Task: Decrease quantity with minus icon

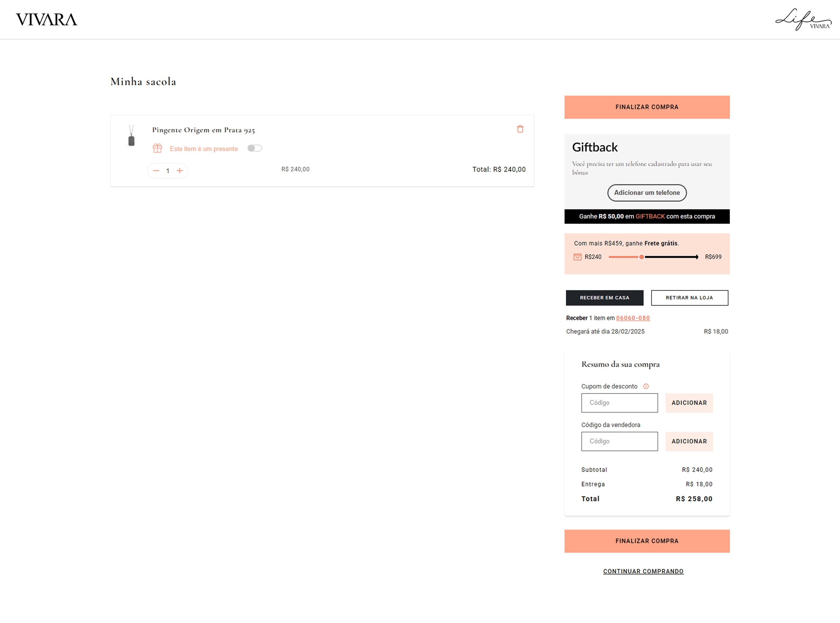Action: click(x=156, y=171)
